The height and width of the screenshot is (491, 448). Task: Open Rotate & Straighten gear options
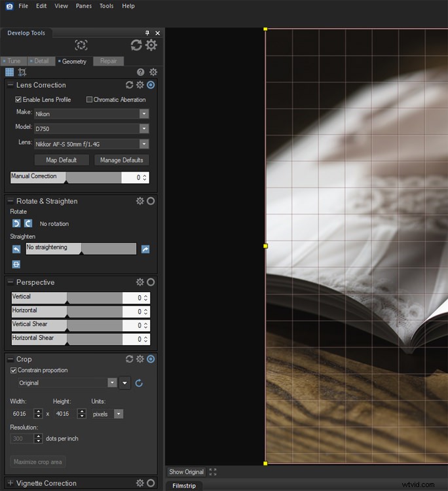click(140, 201)
